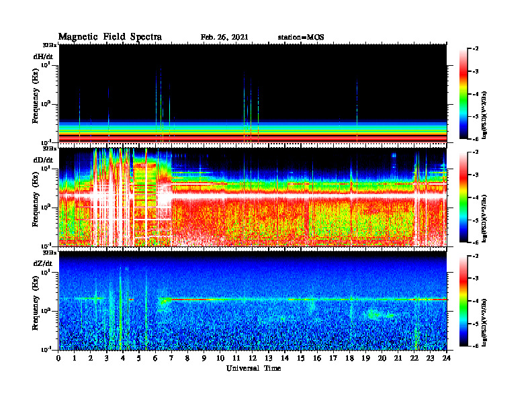Click the "dH/dt" panel label

coord(43,56)
